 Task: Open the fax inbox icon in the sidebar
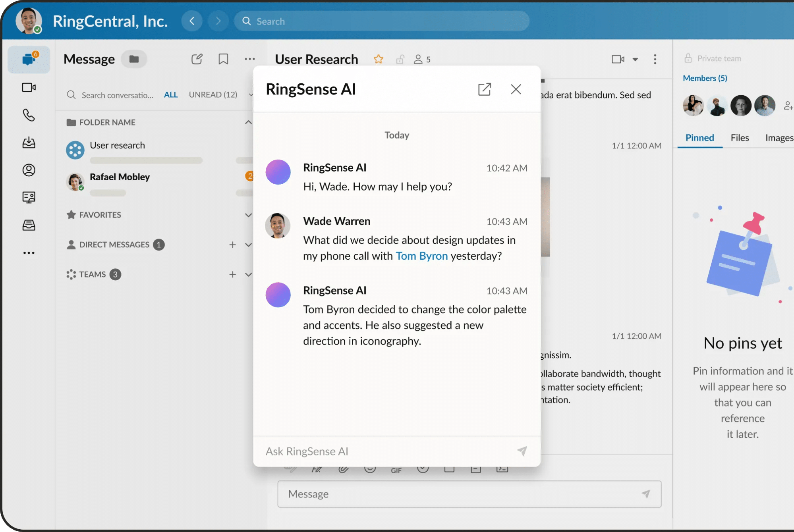tap(29, 225)
